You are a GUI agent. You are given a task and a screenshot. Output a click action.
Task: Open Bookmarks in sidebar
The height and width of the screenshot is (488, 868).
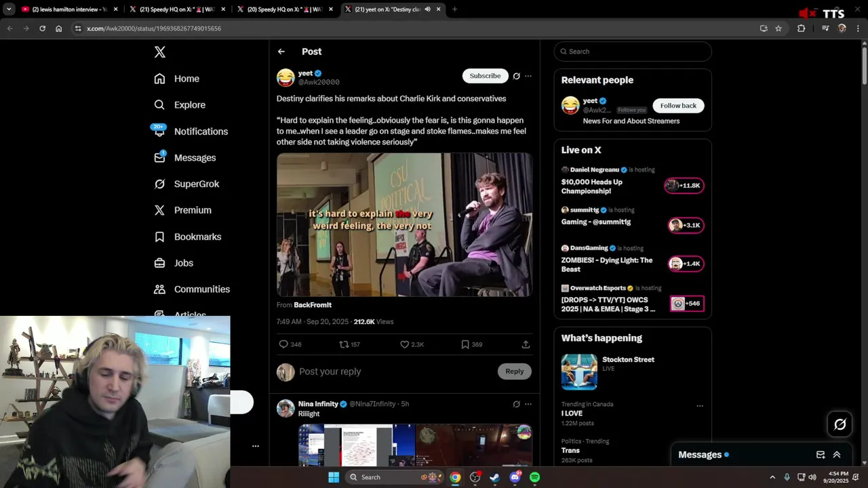(x=187, y=237)
